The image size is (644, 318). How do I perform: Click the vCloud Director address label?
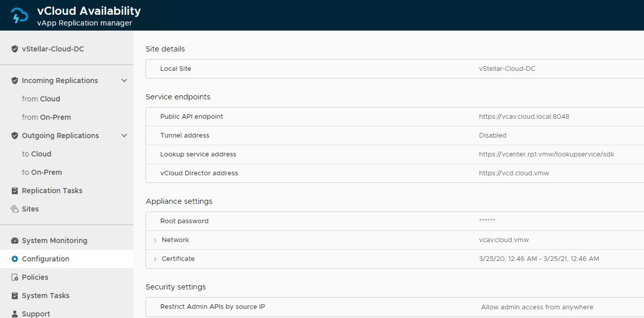199,173
